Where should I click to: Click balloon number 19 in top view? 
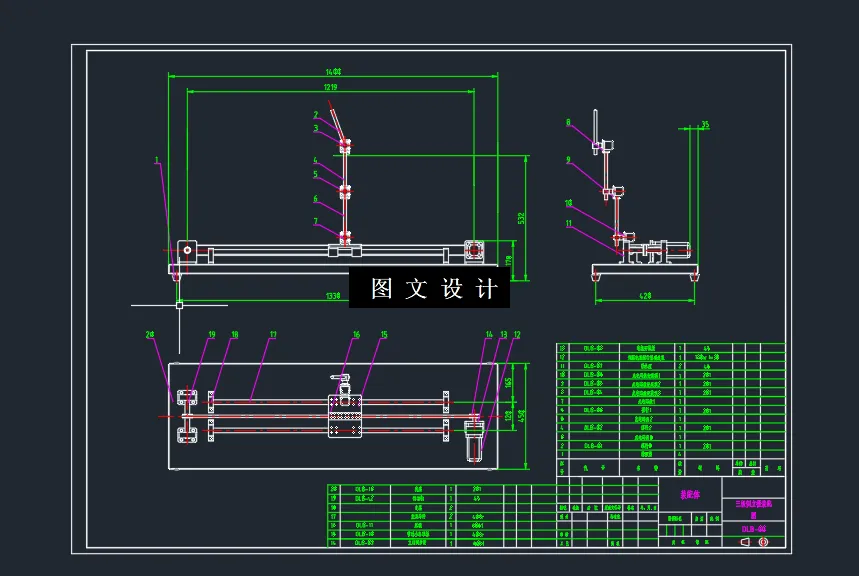pyautogui.click(x=212, y=334)
